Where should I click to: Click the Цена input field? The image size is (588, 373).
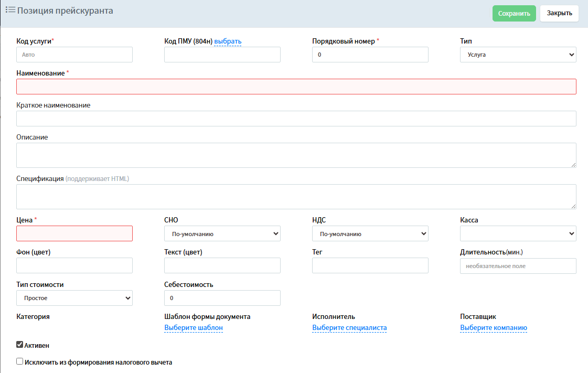click(74, 233)
